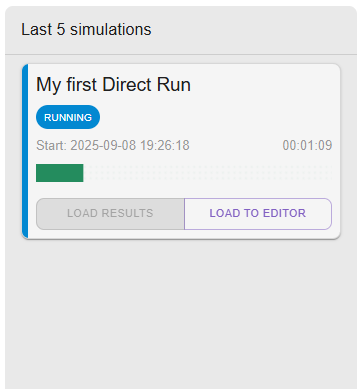Click the word 'simulations' in the header
This screenshot has height=389, width=362.
[x=111, y=29]
